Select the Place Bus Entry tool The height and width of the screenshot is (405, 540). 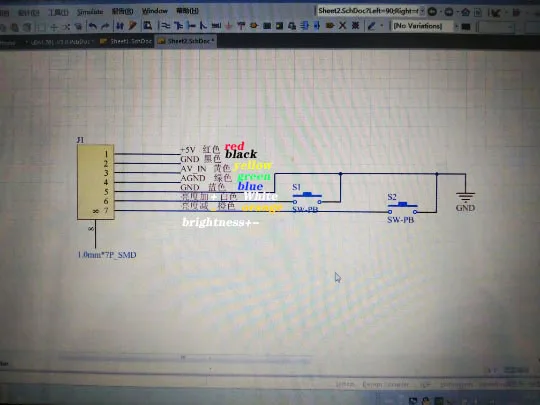pos(204,26)
